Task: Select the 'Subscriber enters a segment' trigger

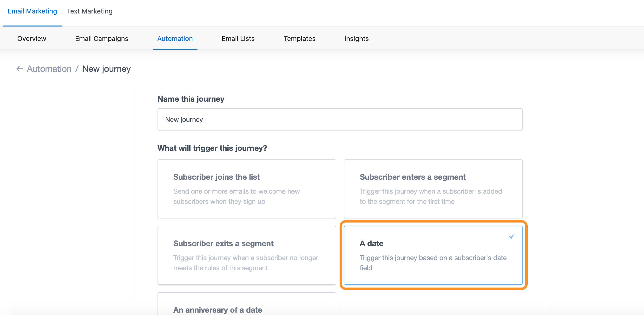Action: click(433, 189)
